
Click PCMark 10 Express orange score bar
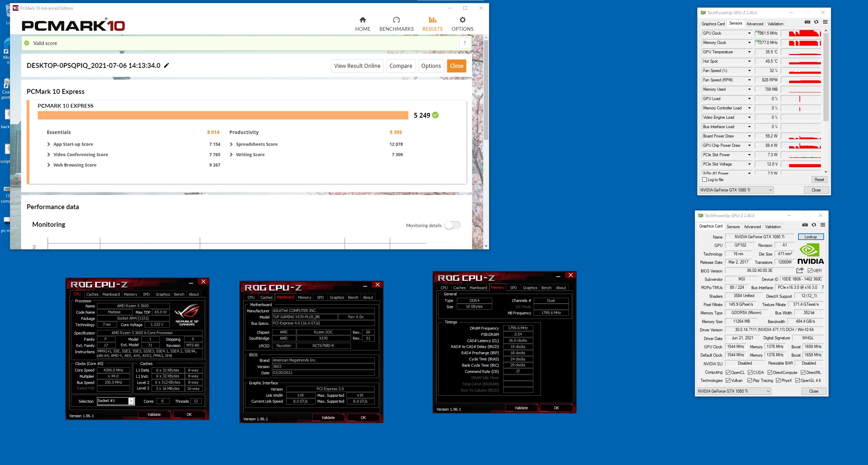pos(223,115)
